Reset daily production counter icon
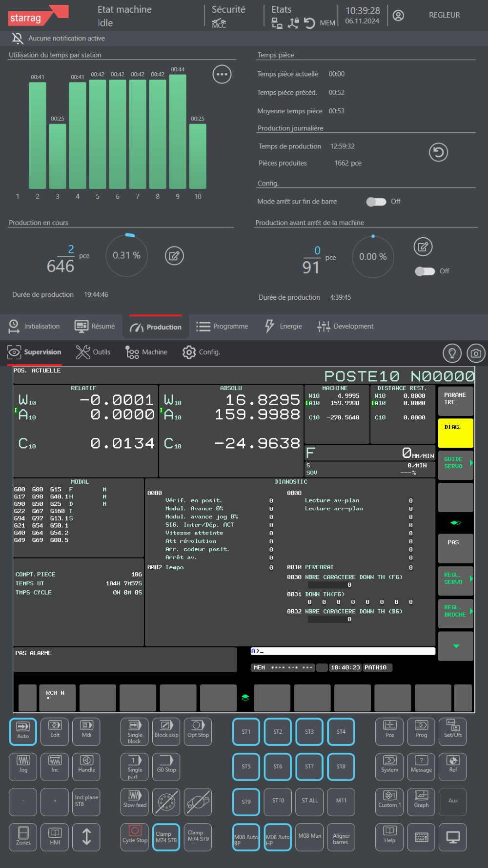488x868 pixels. tap(438, 152)
